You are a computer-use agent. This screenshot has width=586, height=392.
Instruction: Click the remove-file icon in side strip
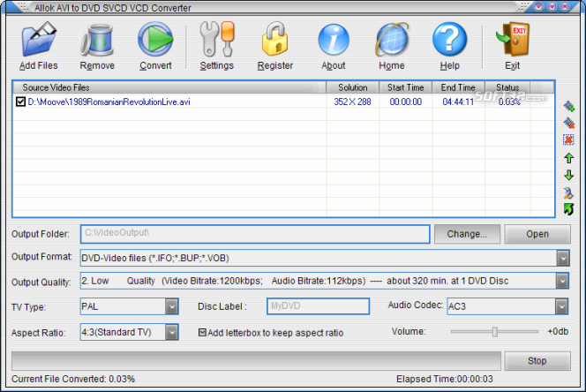[x=569, y=123]
